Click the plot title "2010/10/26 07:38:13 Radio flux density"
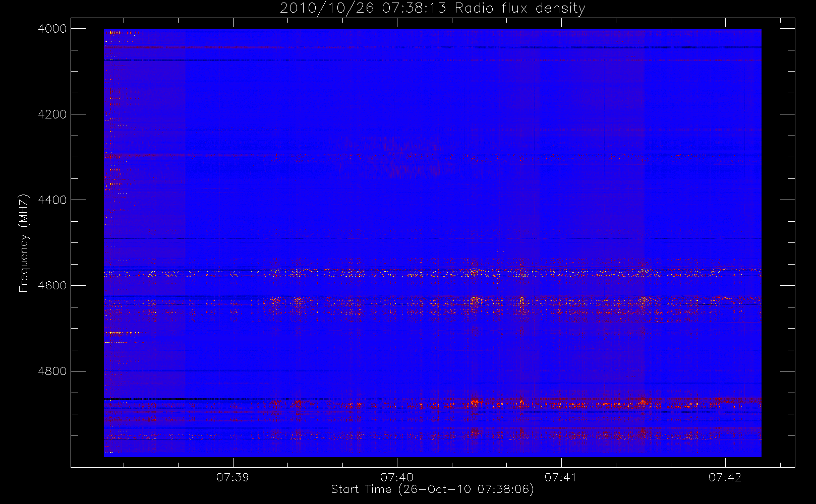This screenshot has width=816, height=504. click(x=433, y=9)
